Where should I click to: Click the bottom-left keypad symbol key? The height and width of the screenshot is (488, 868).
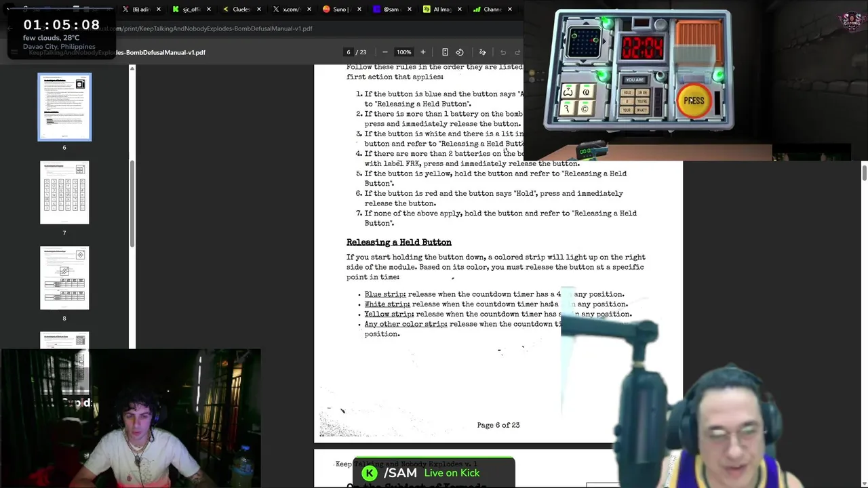point(568,108)
